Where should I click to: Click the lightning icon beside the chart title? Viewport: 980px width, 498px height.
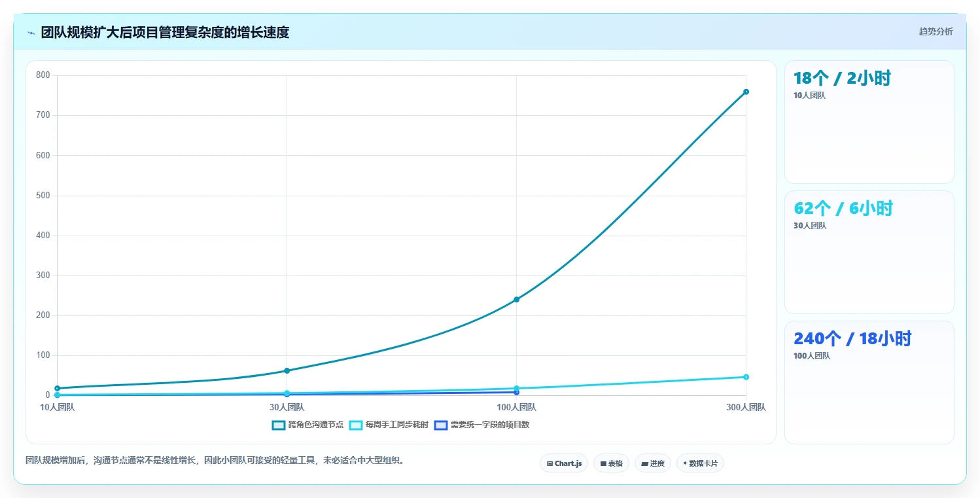pos(31,33)
